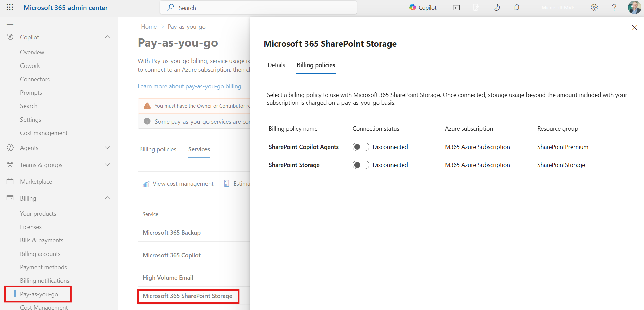Click the Teams & groups icon
The height and width of the screenshot is (310, 644).
(x=10, y=164)
